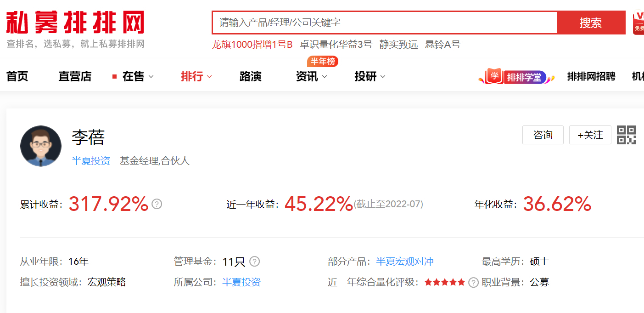This screenshot has width=644, height=313.
Task: Click the 16年 experience value
Action: [78, 262]
